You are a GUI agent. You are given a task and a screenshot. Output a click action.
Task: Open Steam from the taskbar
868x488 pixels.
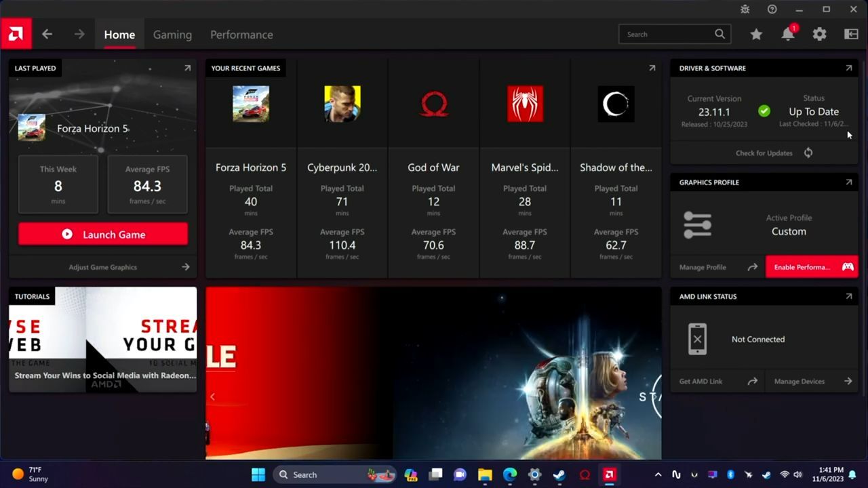[559, 474]
